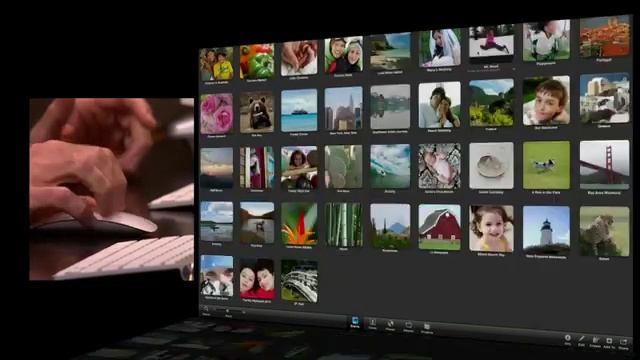
Task: Open the smiling toddler event thumbnail
Action: point(491,229)
